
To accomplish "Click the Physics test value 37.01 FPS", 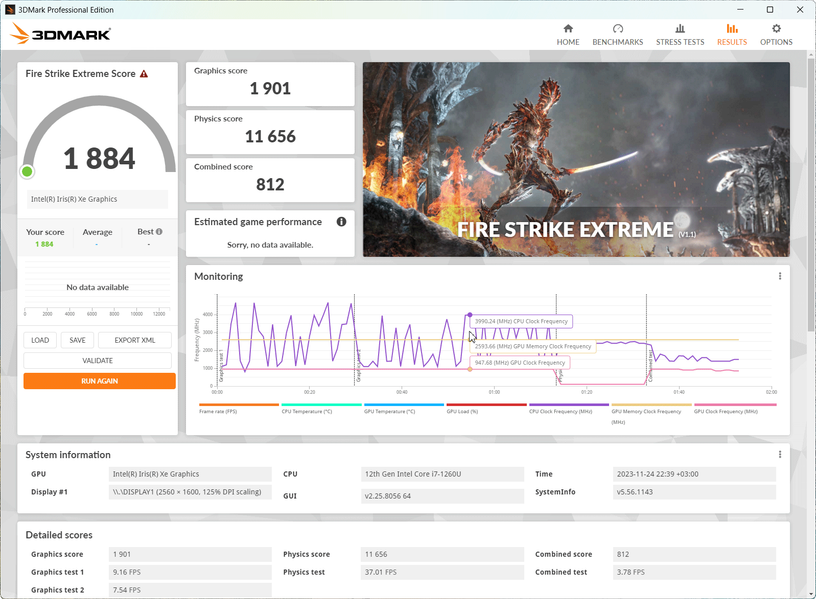I will tap(442, 572).
